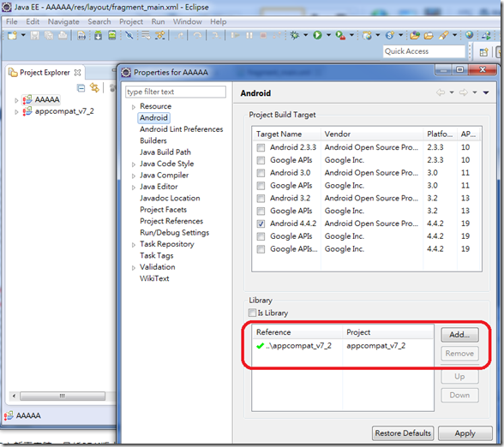Click Collapse All in Project Explorer

[81, 87]
